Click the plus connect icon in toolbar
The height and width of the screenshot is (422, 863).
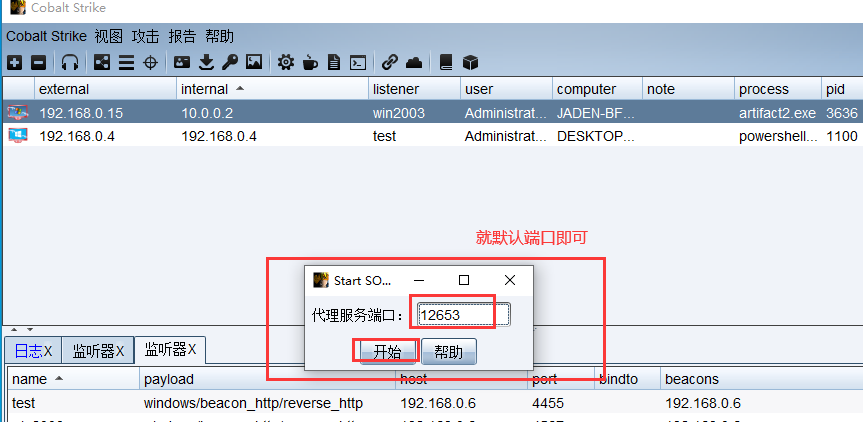[14, 62]
